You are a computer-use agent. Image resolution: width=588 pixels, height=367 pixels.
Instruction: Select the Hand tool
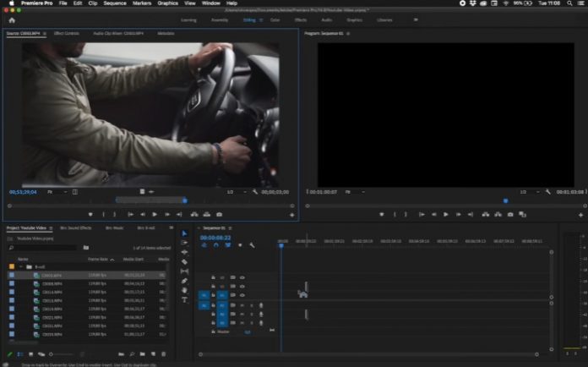tap(184, 290)
